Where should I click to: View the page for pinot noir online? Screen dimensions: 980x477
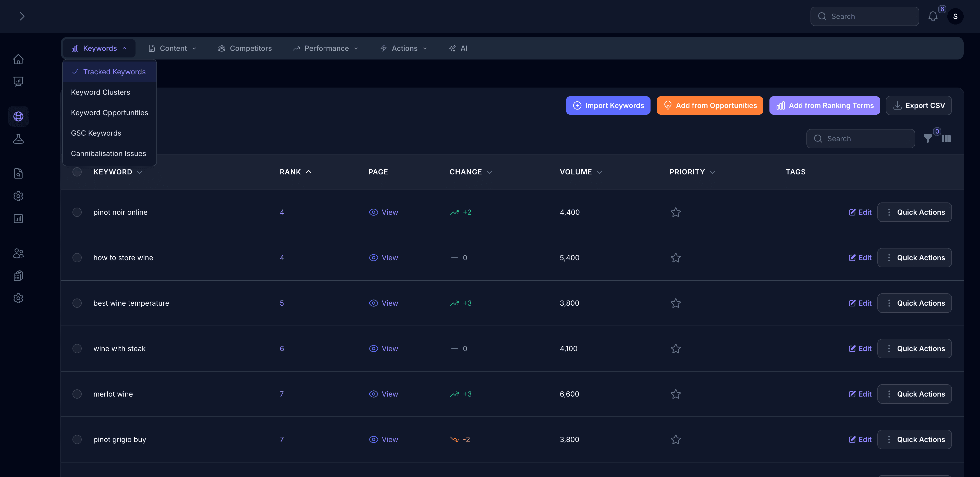click(384, 212)
